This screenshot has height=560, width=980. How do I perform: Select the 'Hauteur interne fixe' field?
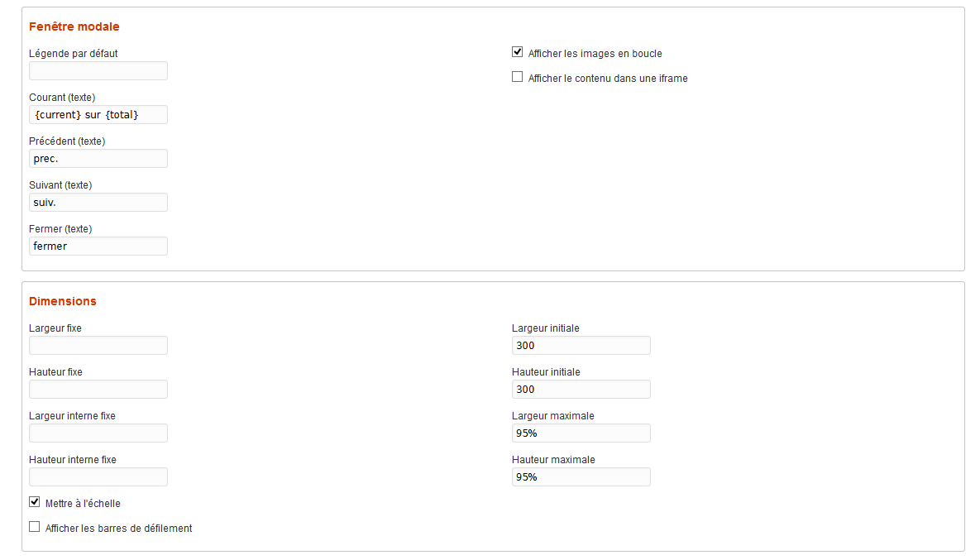pyautogui.click(x=98, y=477)
